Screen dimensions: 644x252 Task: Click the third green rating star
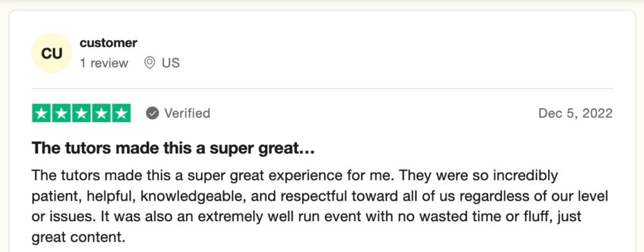point(81,113)
